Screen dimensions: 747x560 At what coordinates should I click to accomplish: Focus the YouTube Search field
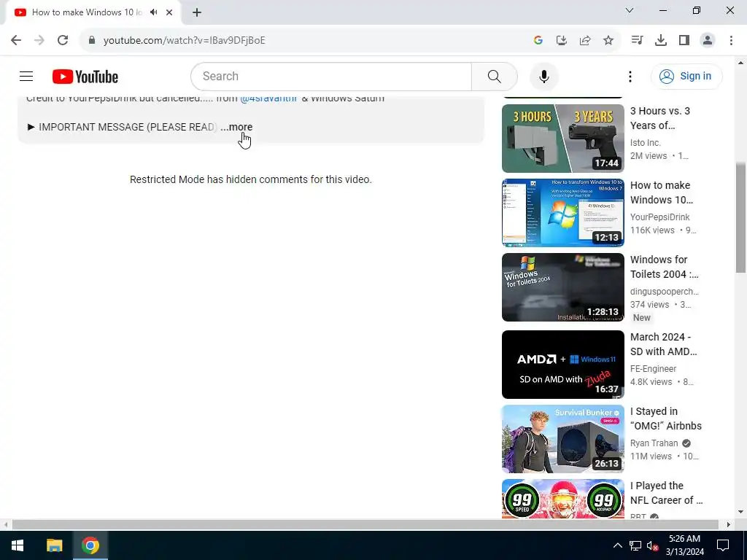[x=331, y=76]
